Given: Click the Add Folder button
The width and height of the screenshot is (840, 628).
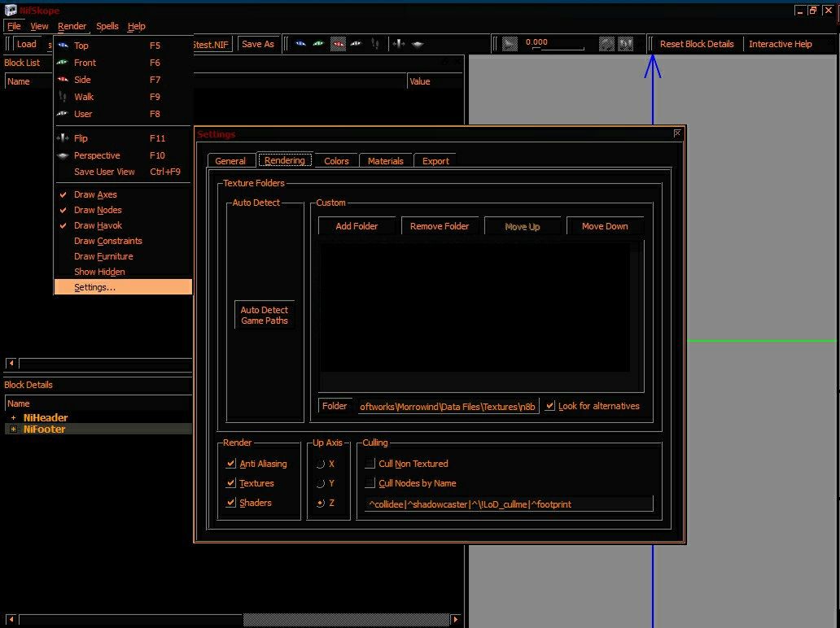Looking at the screenshot, I should (357, 226).
